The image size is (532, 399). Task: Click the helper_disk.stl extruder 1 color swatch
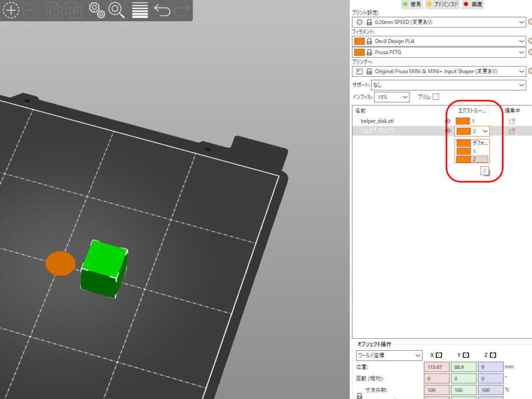click(x=462, y=121)
